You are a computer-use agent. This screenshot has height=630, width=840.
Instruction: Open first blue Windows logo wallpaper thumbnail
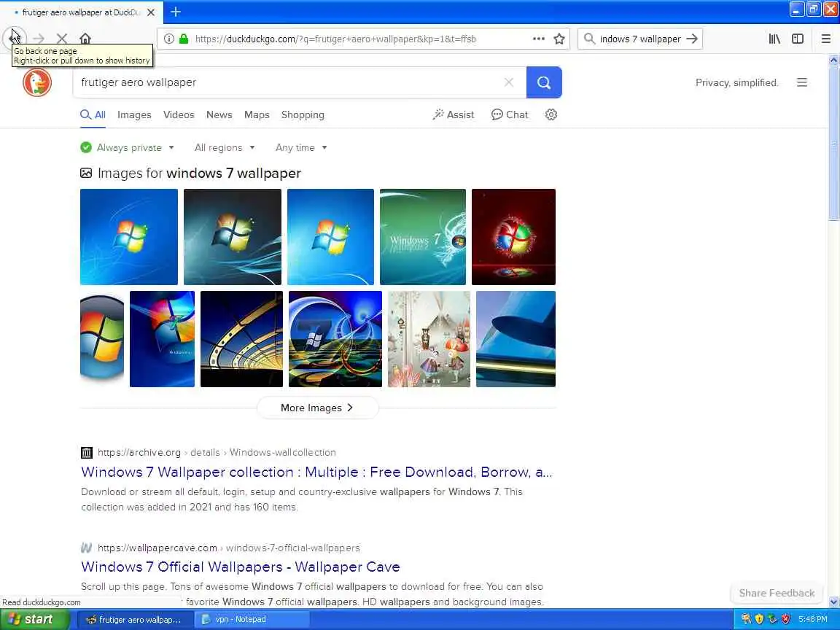click(129, 237)
